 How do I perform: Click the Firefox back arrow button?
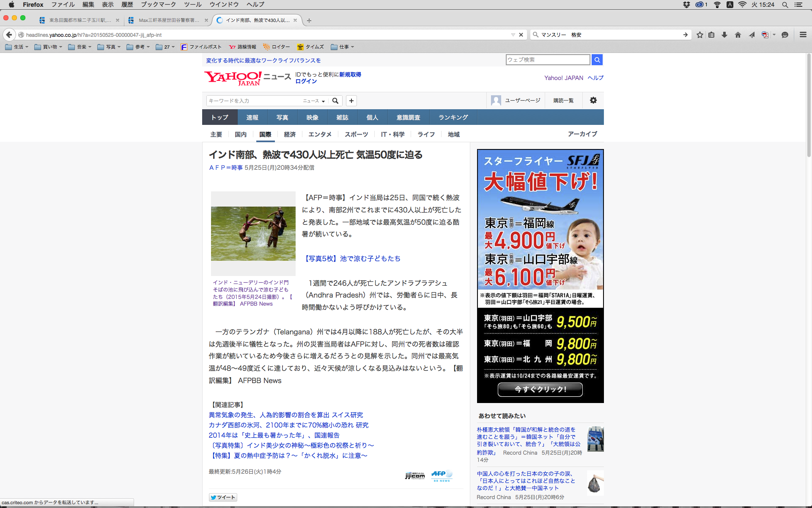(9, 35)
